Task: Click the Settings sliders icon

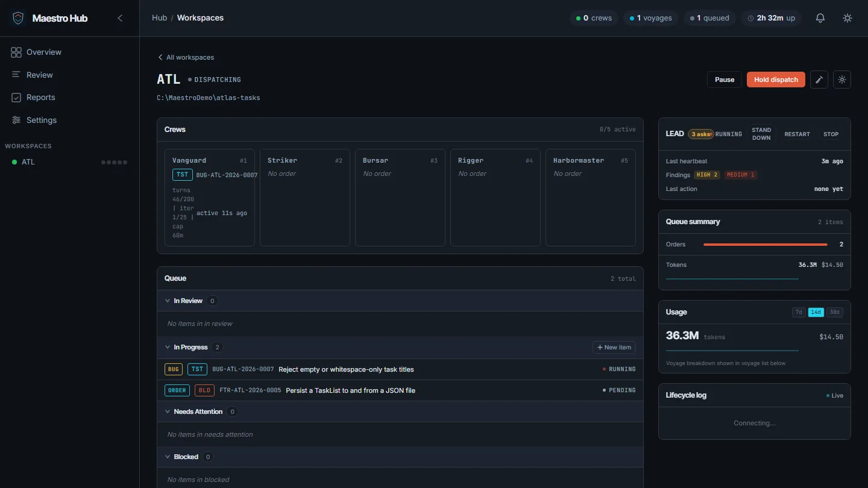Action: tap(16, 120)
